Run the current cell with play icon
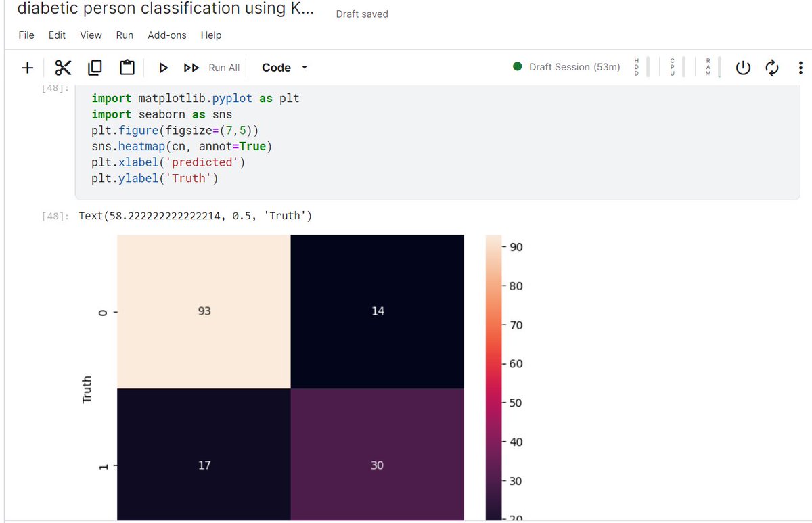 click(x=163, y=68)
